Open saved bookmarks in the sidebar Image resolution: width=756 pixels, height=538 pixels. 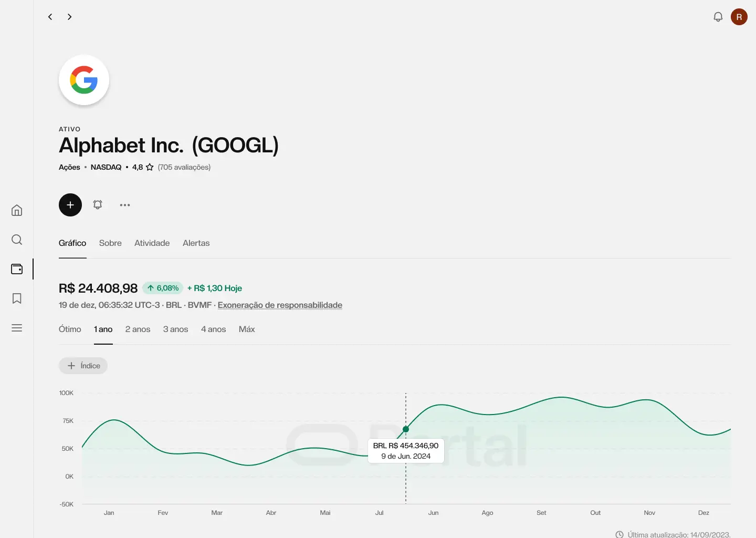pyautogui.click(x=17, y=298)
